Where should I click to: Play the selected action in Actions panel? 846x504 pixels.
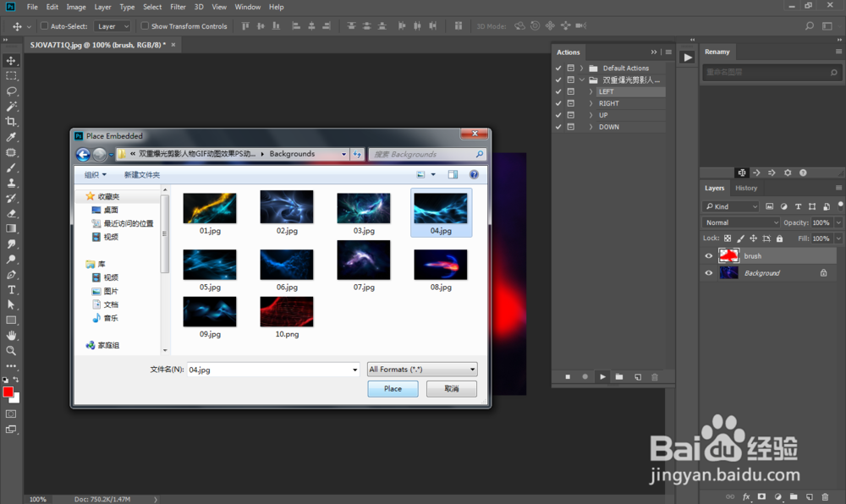pyautogui.click(x=602, y=377)
